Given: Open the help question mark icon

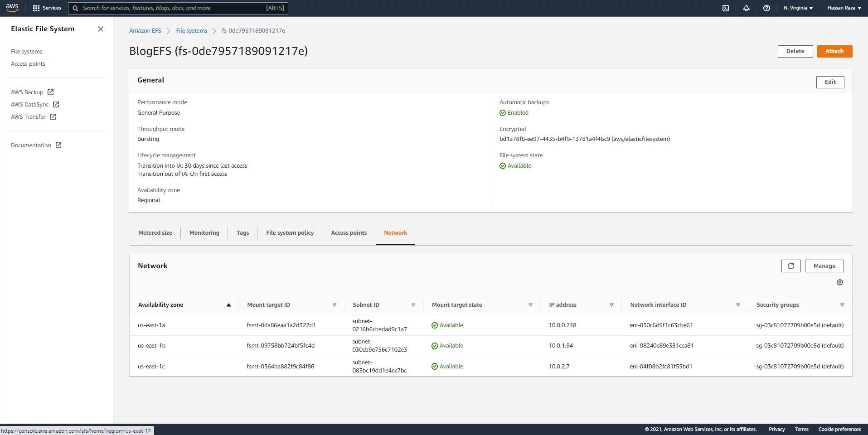Looking at the screenshot, I should coord(766,8).
